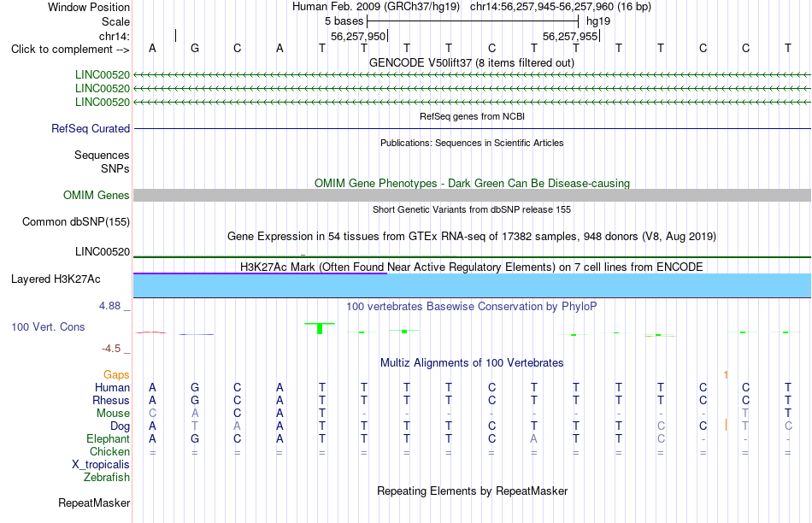The height and width of the screenshot is (523, 812).
Task: Click the G base in the Elephant row
Action: [195, 438]
